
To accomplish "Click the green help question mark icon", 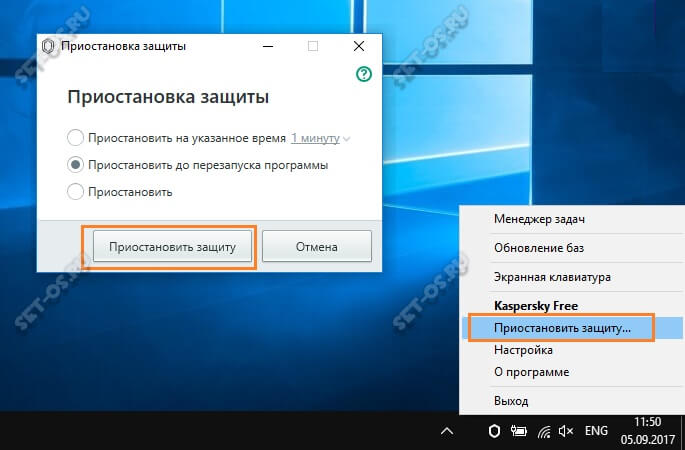I will point(364,75).
